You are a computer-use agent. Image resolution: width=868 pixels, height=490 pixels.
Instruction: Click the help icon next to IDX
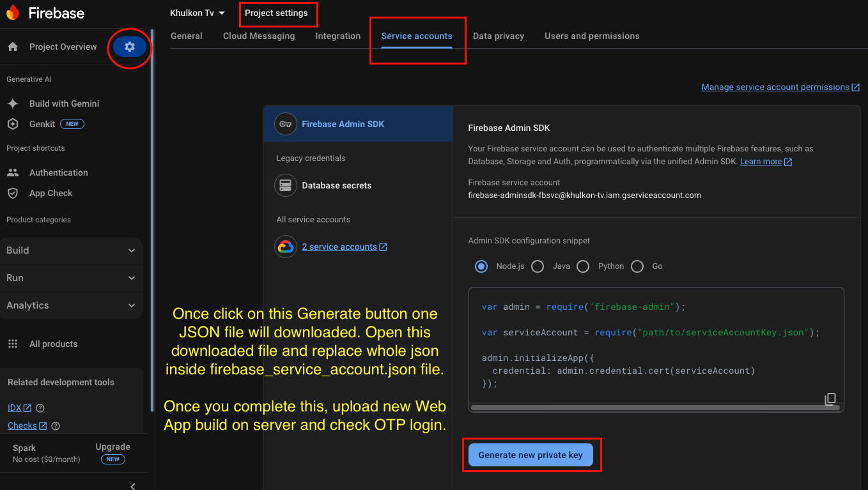[x=40, y=408]
